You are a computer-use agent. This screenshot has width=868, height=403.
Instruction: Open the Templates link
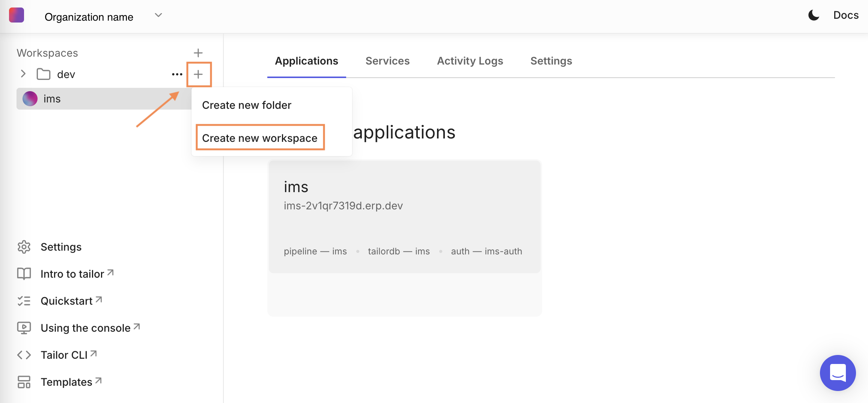click(71, 382)
